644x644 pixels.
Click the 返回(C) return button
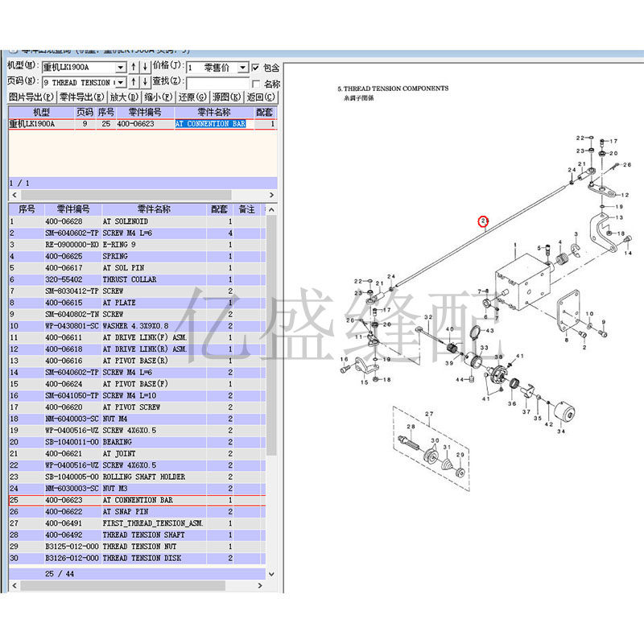(259, 96)
